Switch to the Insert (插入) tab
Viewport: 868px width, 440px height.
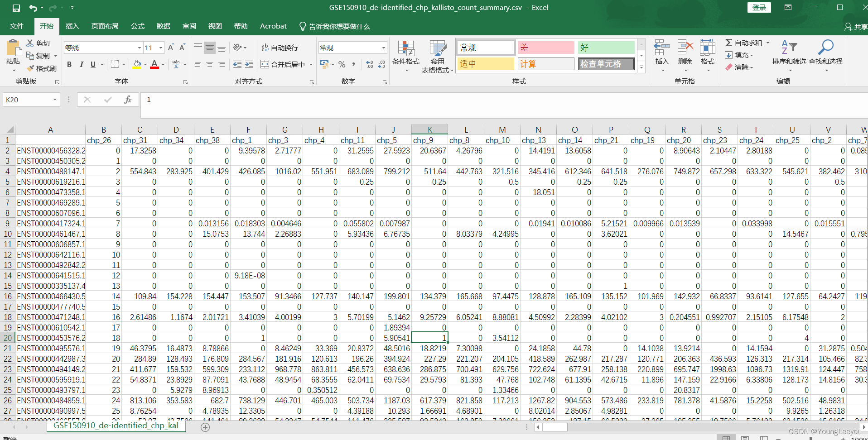point(72,26)
